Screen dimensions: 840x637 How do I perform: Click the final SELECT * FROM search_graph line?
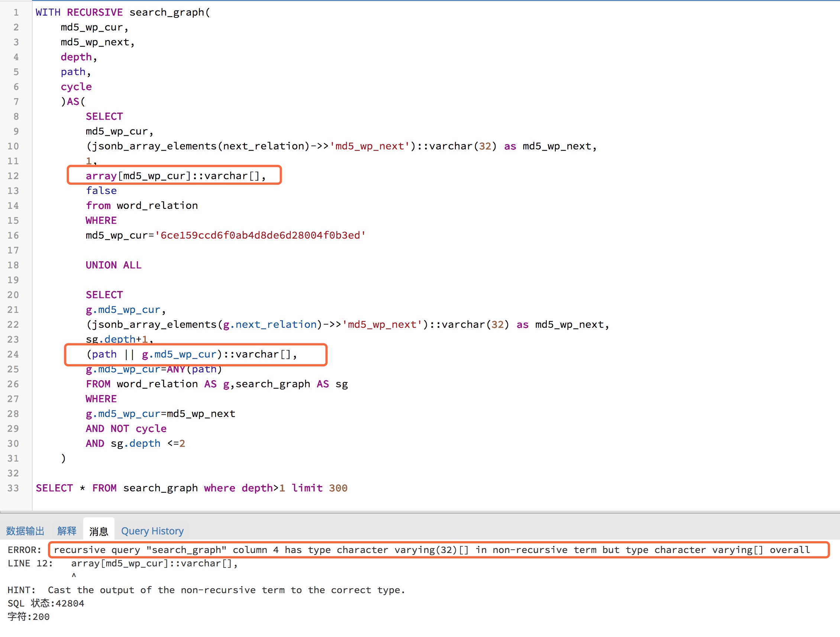191,488
